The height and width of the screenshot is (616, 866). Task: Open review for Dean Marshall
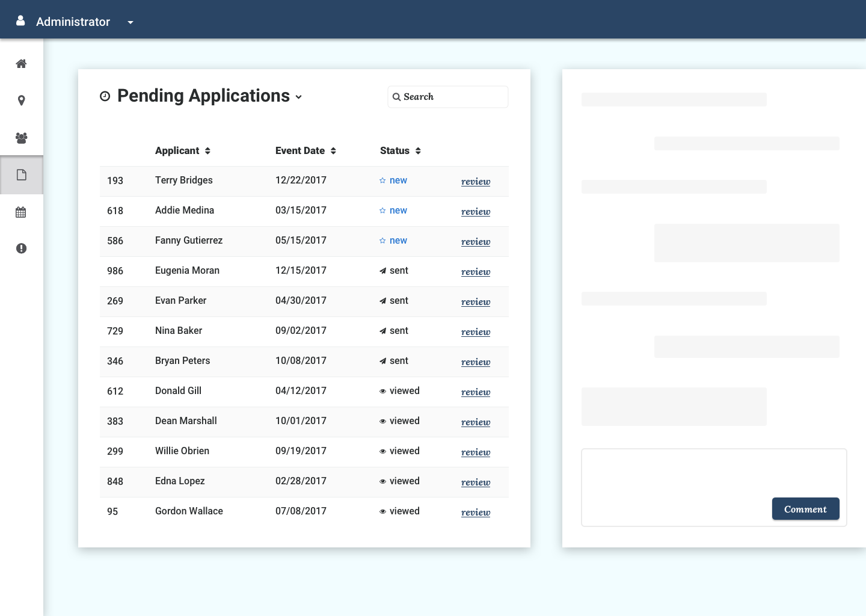point(476,422)
